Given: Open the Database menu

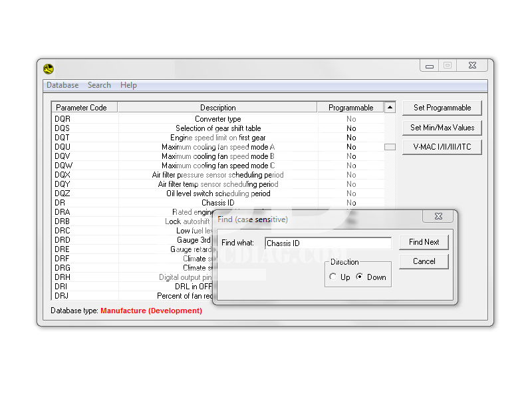Looking at the screenshot, I should pos(63,85).
